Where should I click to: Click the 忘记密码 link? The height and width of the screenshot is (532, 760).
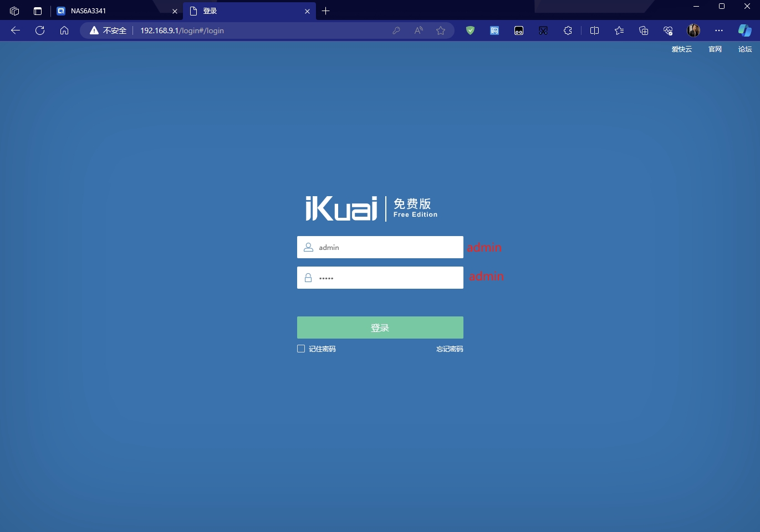coord(450,349)
